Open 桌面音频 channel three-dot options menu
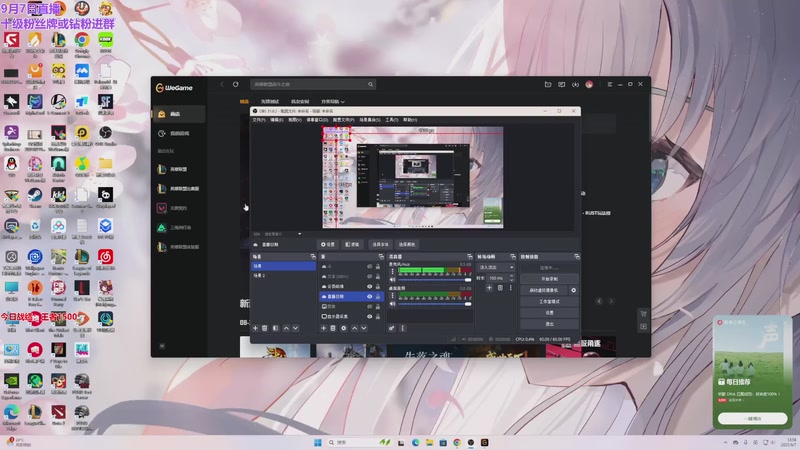The image size is (800, 450). pyautogui.click(x=392, y=295)
